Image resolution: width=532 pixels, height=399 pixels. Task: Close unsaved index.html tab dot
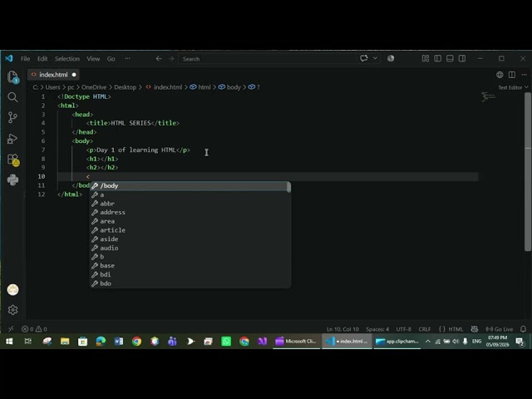tap(74, 75)
